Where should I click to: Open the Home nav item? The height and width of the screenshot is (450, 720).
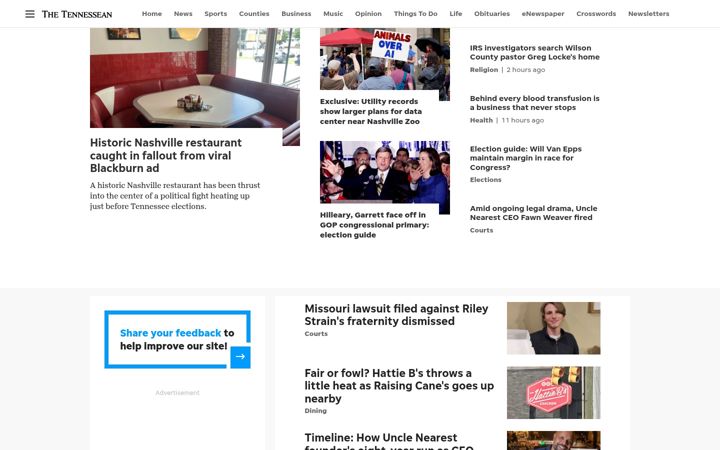pos(152,14)
